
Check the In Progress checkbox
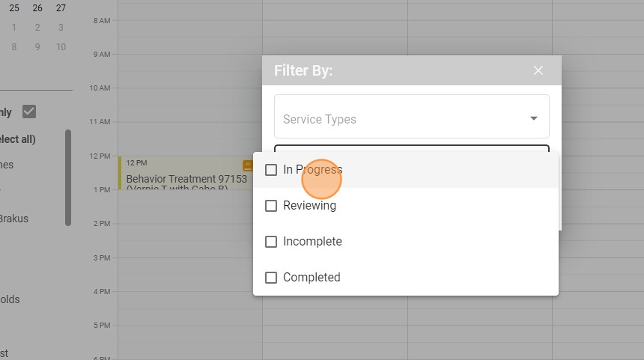pyautogui.click(x=271, y=170)
